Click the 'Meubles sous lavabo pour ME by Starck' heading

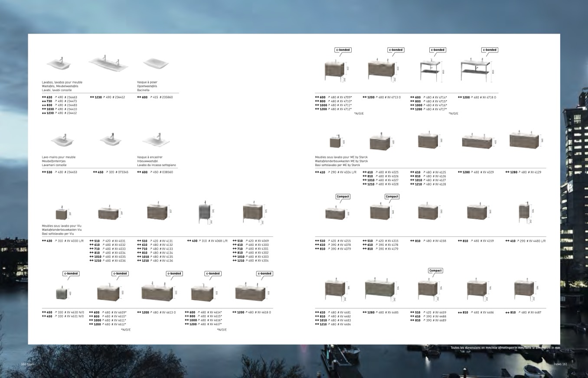tap(341, 157)
